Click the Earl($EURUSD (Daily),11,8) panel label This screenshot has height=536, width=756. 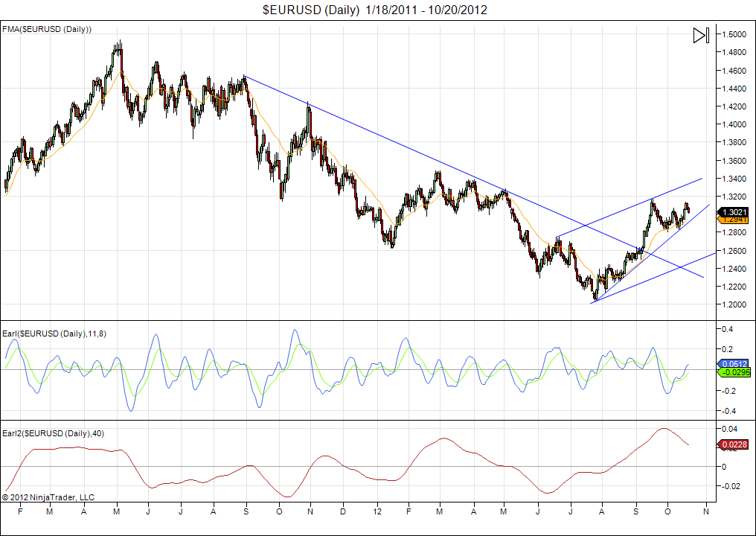pyautogui.click(x=54, y=334)
